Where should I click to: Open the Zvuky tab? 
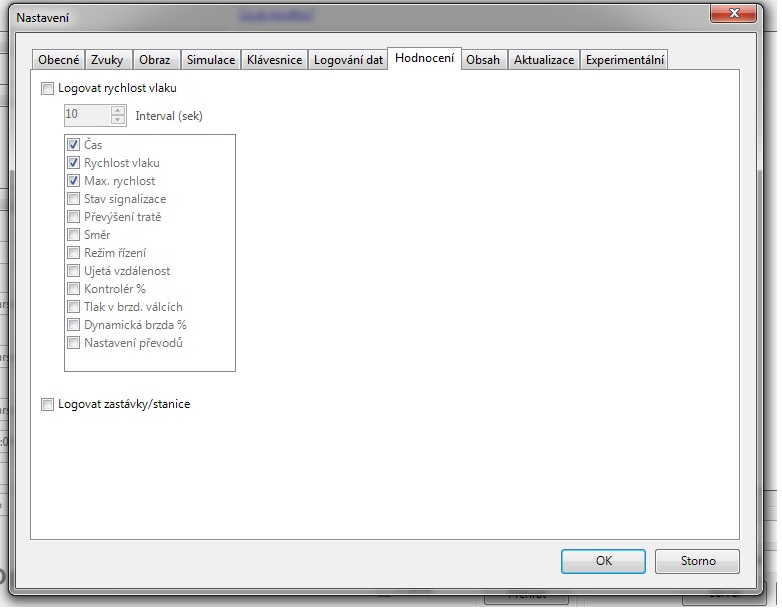point(107,60)
